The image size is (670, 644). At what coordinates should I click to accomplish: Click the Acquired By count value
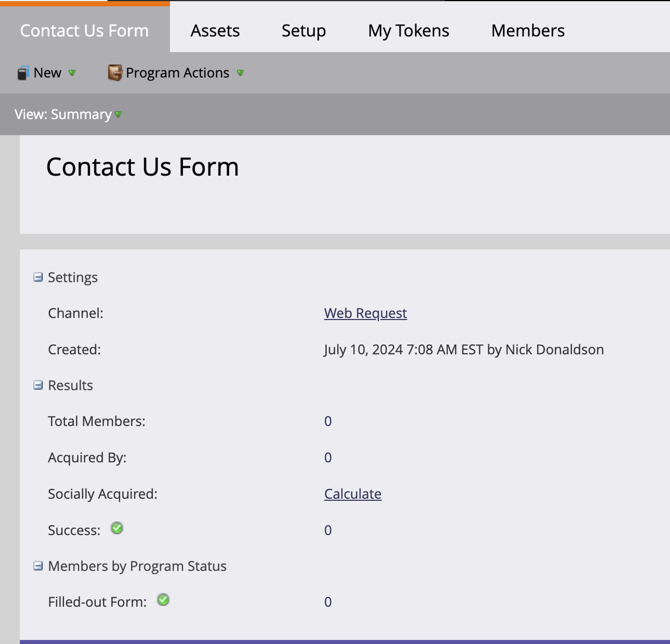click(x=328, y=457)
